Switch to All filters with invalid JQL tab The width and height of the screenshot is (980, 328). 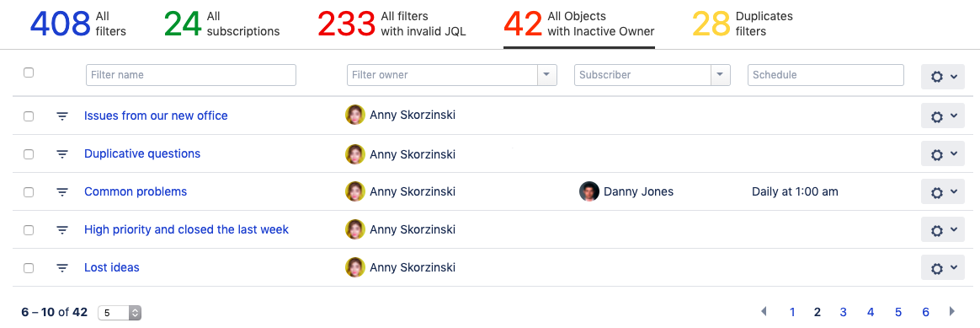[x=391, y=24]
